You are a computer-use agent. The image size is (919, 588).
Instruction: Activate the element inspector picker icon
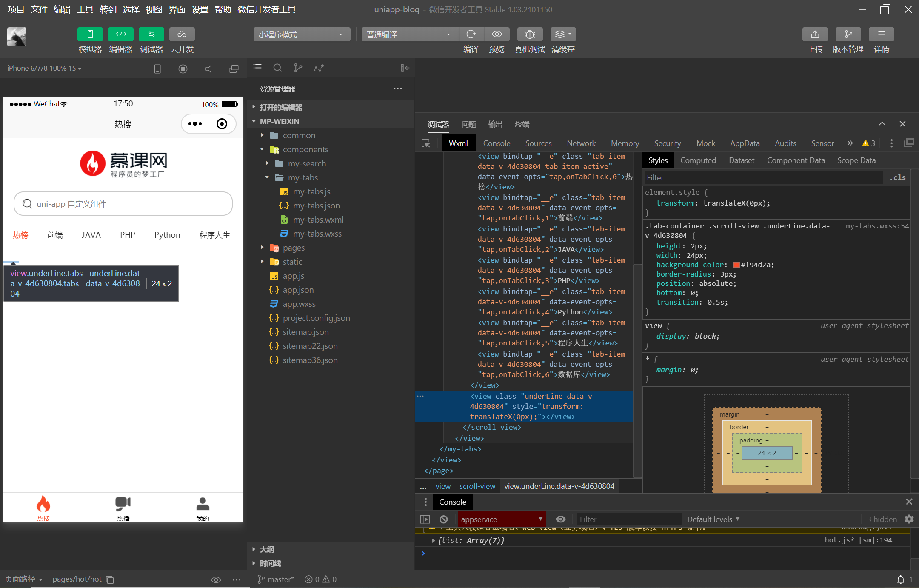tap(426, 143)
